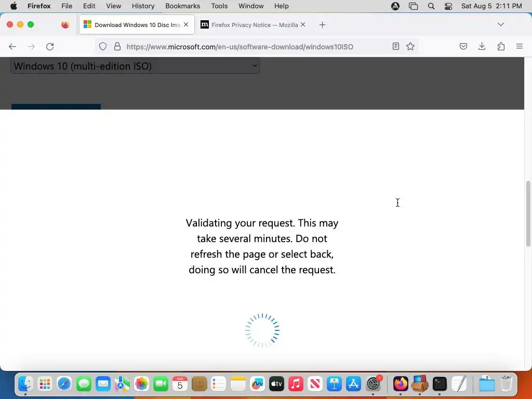Open Messages from the Dock

(x=84, y=384)
